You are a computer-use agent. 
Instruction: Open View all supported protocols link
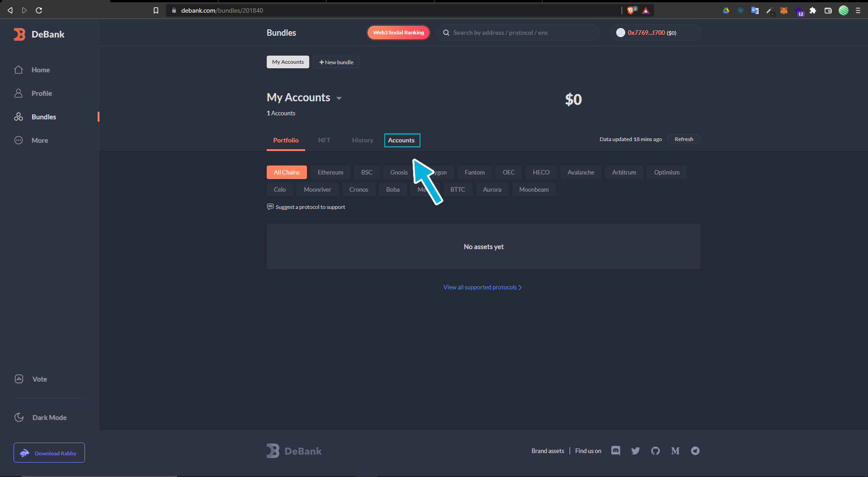tap(482, 287)
